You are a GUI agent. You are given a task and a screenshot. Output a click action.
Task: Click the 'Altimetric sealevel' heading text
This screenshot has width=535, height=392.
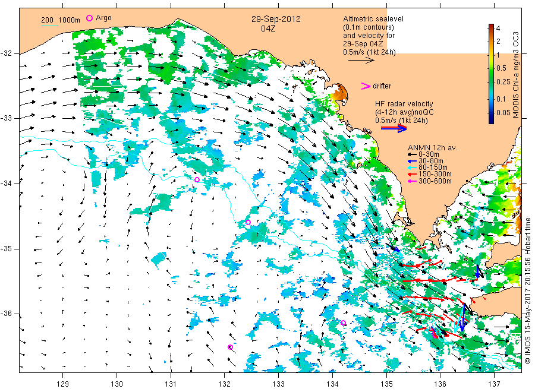pyautogui.click(x=373, y=19)
